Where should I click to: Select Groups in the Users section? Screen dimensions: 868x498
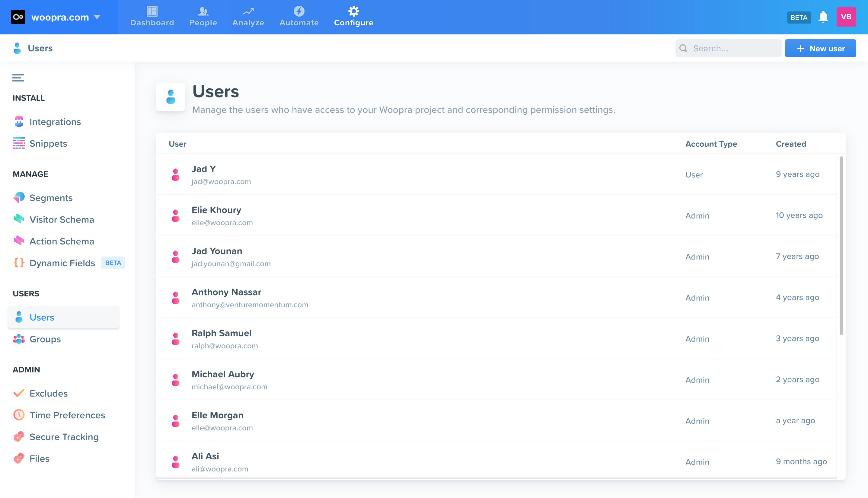(x=45, y=339)
